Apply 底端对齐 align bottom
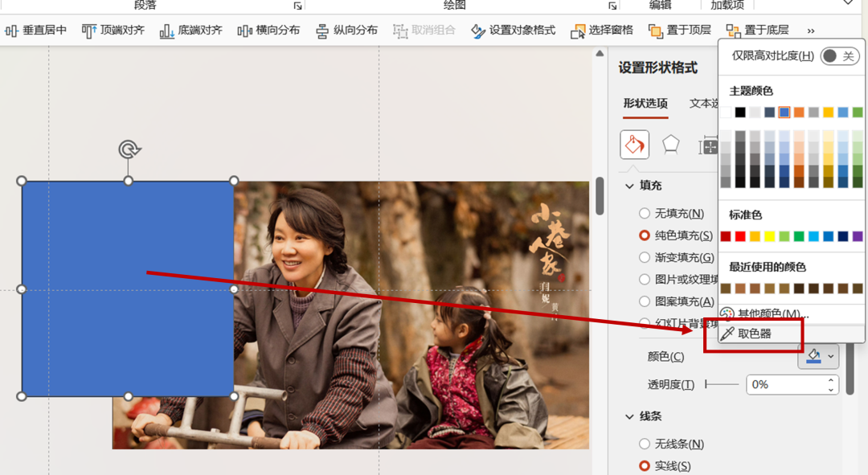 click(191, 30)
